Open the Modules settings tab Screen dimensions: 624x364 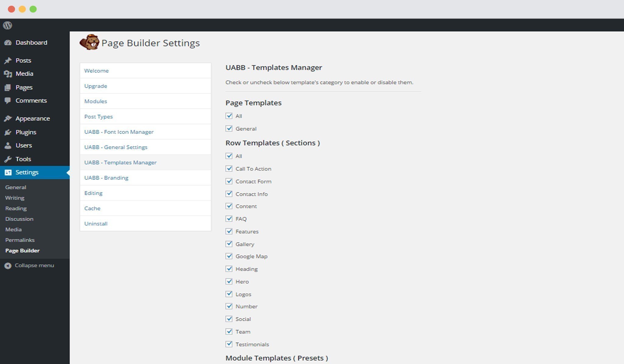tap(95, 101)
